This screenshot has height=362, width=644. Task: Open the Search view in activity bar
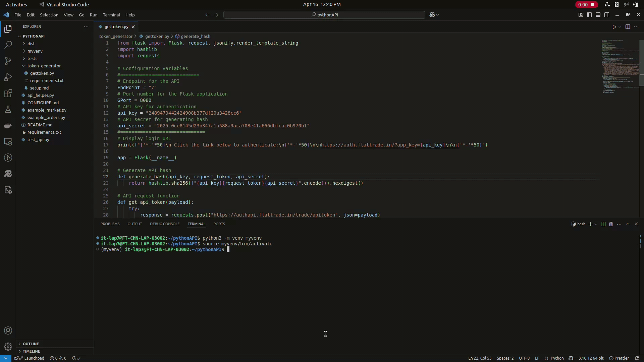pos(8,45)
